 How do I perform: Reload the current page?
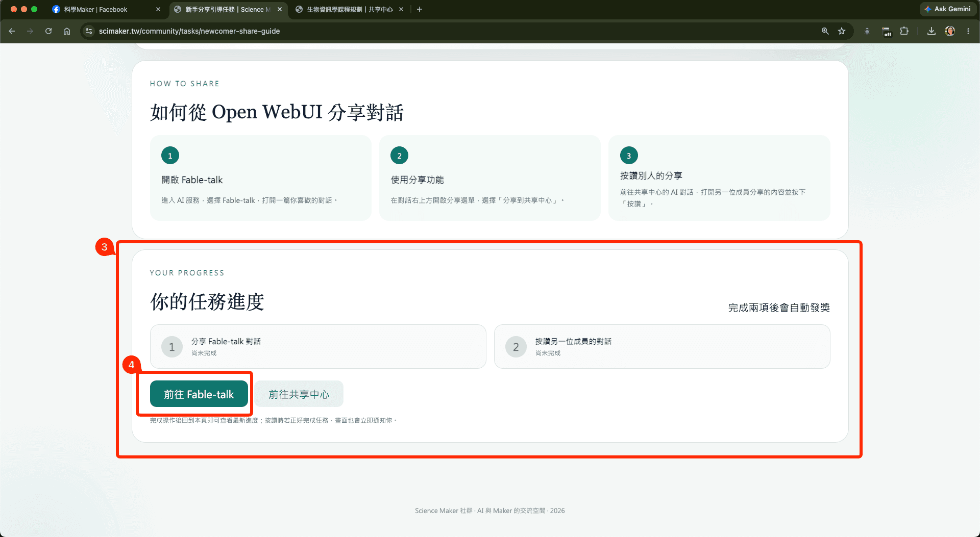click(x=48, y=31)
